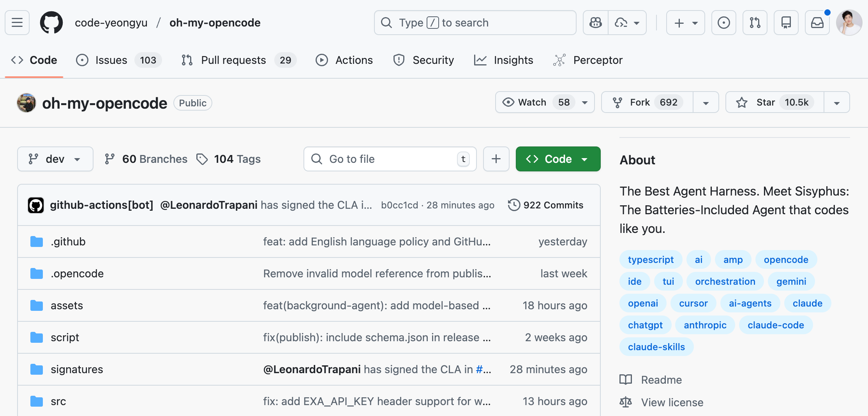Open your pull requests icon in header

click(x=755, y=23)
